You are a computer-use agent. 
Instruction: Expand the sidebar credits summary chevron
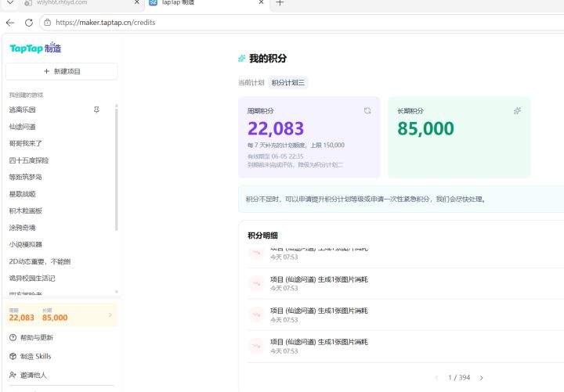click(x=110, y=315)
